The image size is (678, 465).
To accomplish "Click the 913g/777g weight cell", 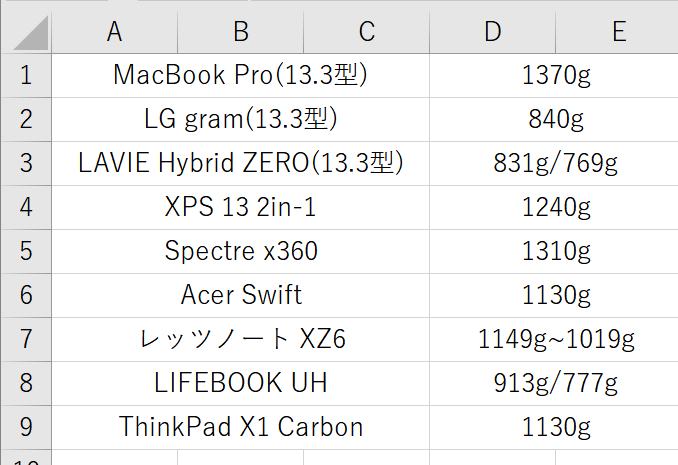I will point(554,383).
